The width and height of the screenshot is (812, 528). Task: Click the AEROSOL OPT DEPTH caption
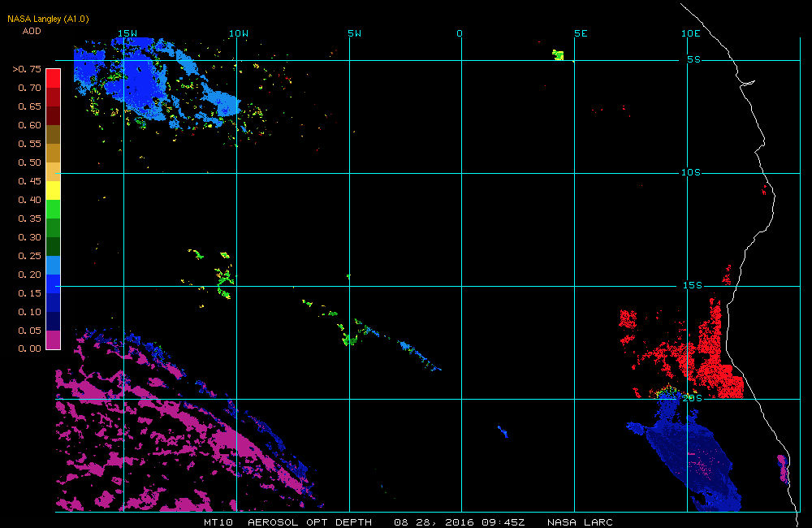(x=309, y=522)
